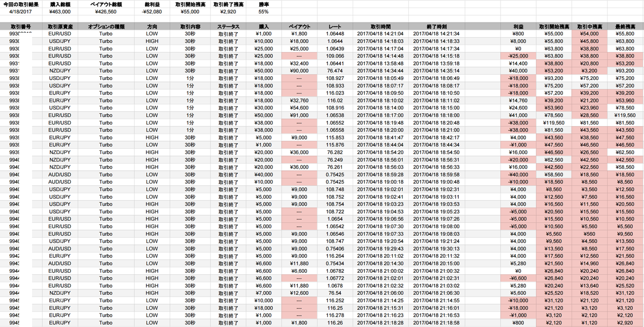Click the rate cell 76.249

(x=335, y=159)
